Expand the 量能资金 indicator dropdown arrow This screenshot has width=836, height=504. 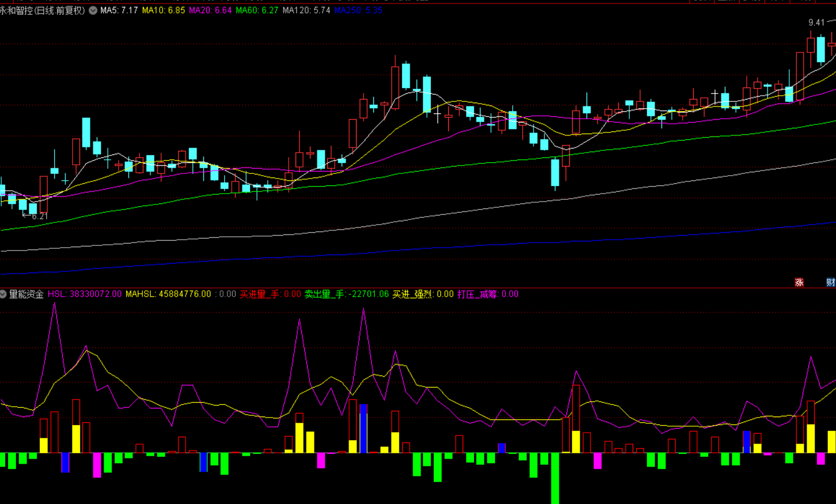pyautogui.click(x=3, y=294)
